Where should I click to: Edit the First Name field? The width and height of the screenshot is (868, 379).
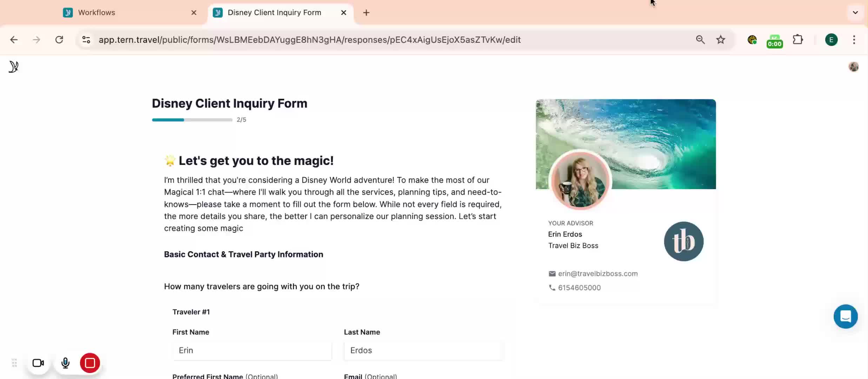click(x=252, y=351)
